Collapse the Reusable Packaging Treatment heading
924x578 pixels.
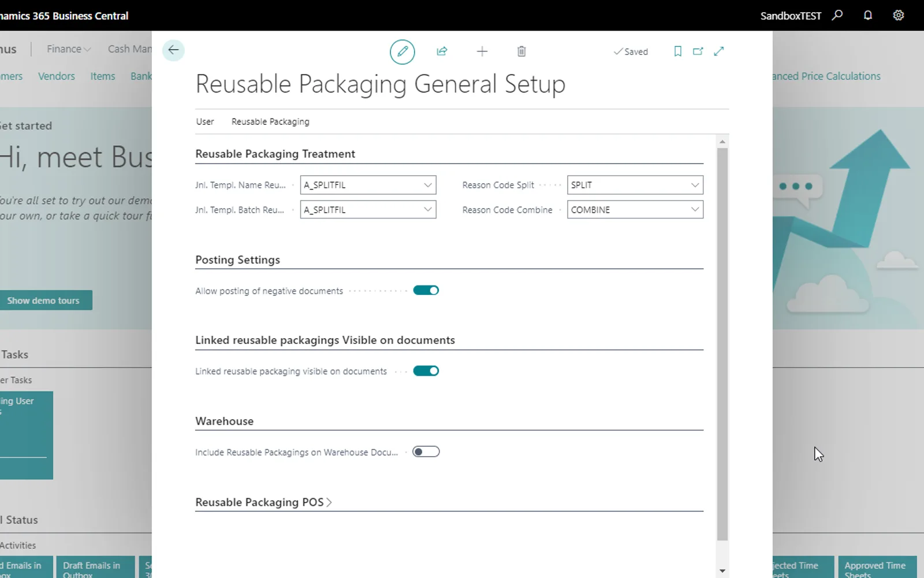tap(275, 154)
